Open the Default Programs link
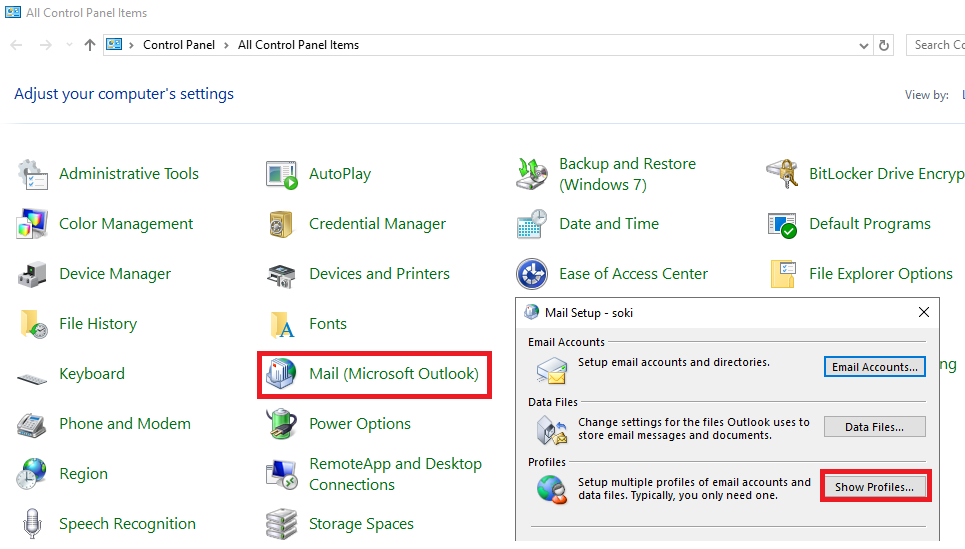The width and height of the screenshot is (965, 549). point(870,224)
